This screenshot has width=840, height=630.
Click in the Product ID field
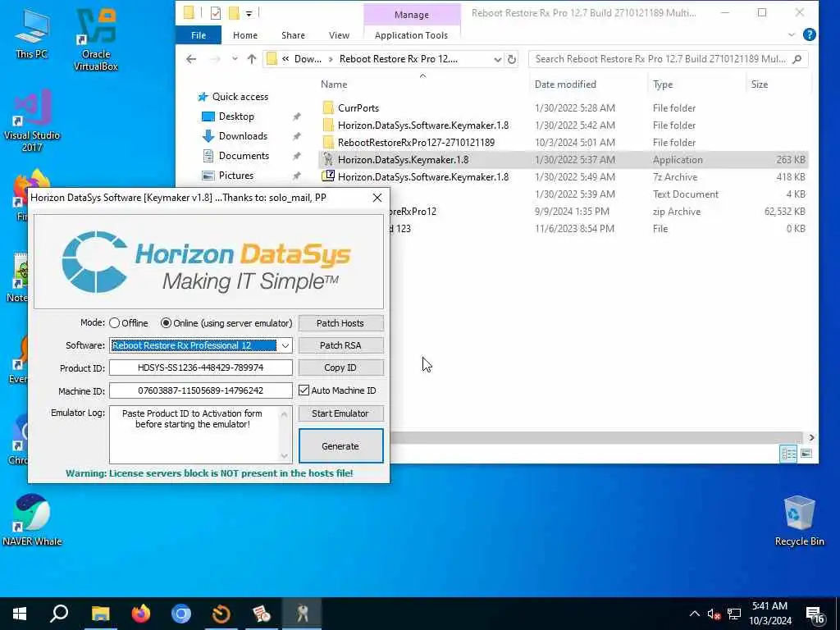pos(201,367)
